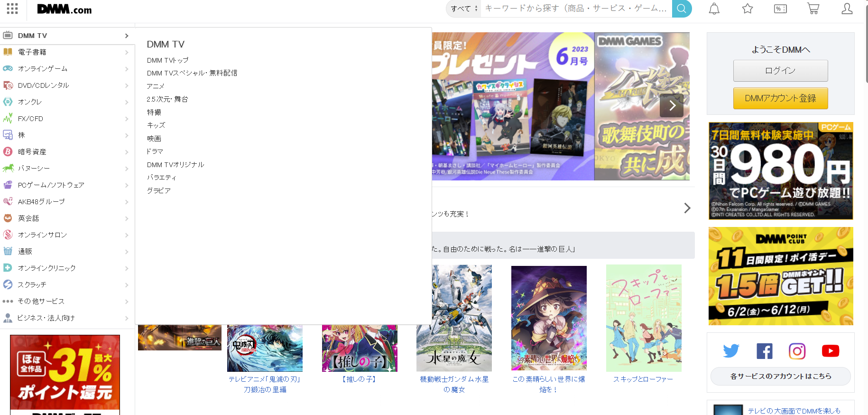Click the 英会話 icon
This screenshot has height=415, width=868.
[8, 218]
